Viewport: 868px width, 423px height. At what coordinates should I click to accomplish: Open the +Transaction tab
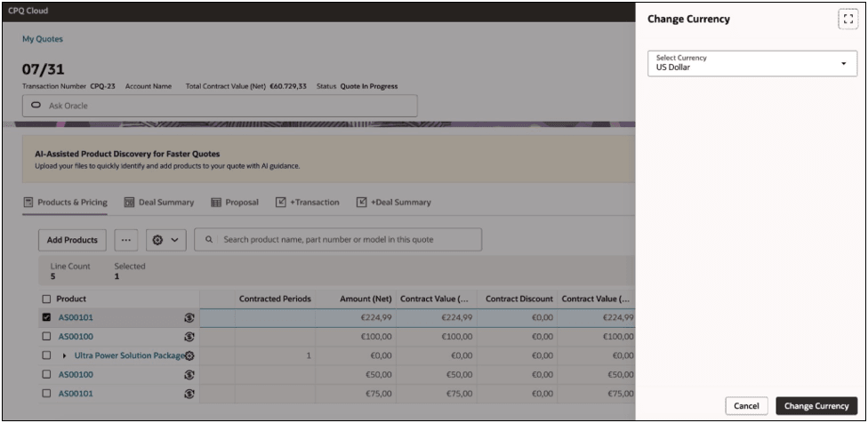tap(307, 203)
